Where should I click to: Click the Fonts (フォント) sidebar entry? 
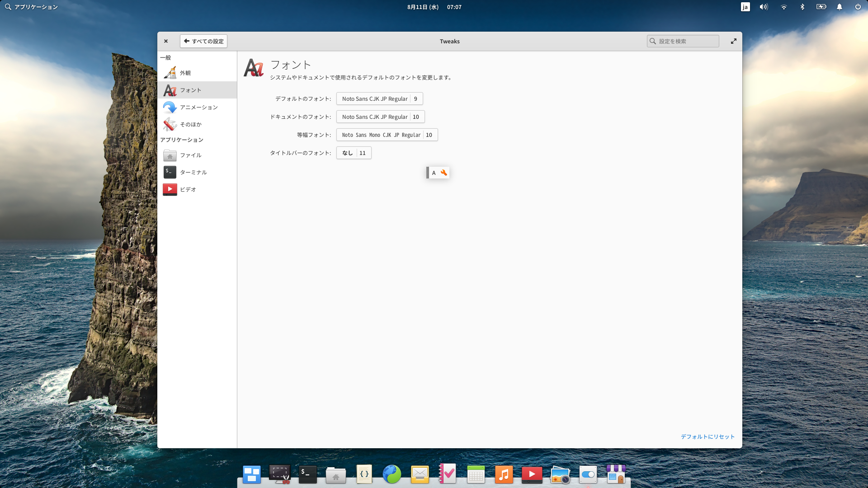[x=190, y=90]
